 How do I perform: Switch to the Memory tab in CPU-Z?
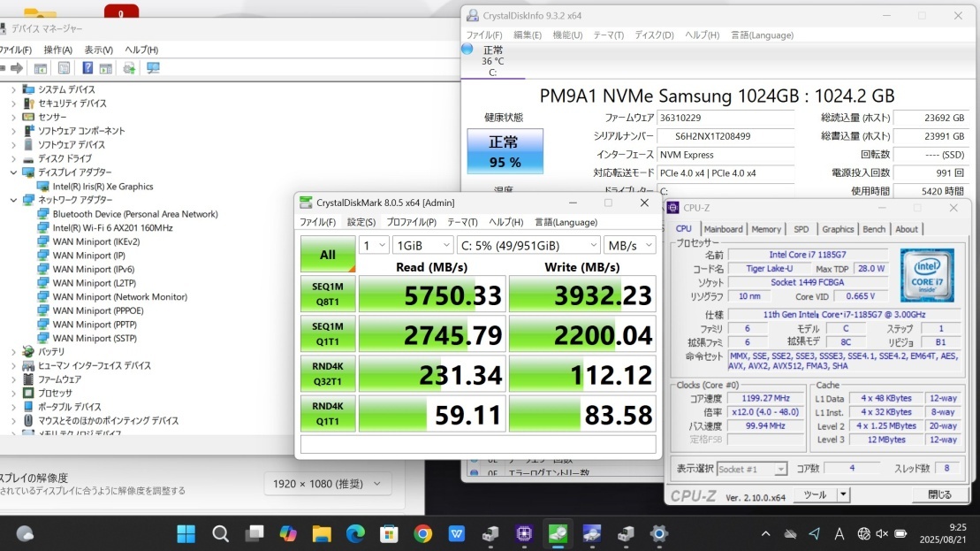(765, 229)
